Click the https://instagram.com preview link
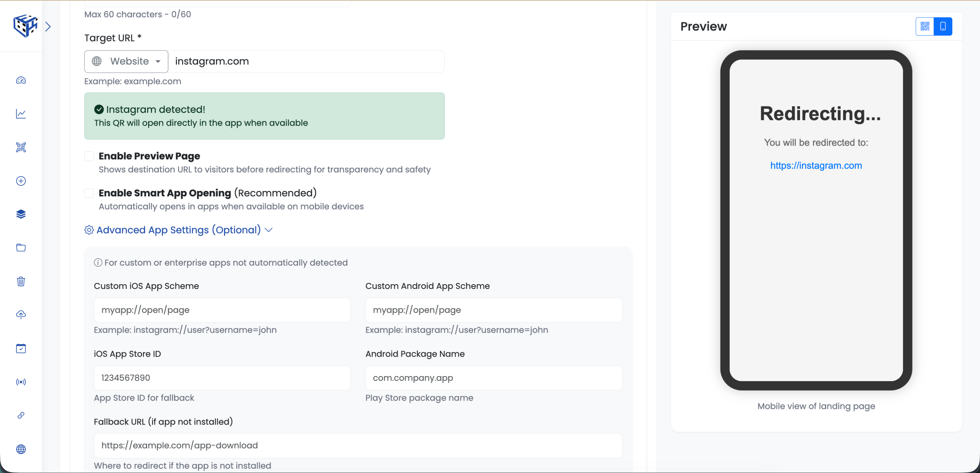This screenshot has height=473, width=980. pyautogui.click(x=816, y=166)
